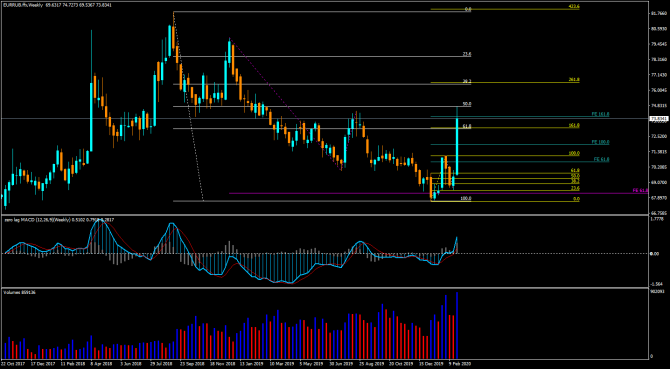
Task: Click the 9 Feb 2020 date label
Action: (460, 363)
